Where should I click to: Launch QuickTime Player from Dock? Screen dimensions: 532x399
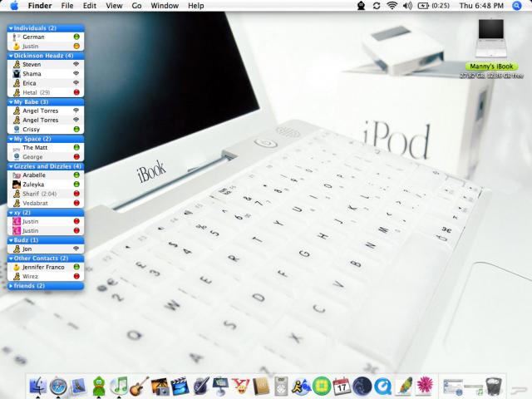[382, 386]
